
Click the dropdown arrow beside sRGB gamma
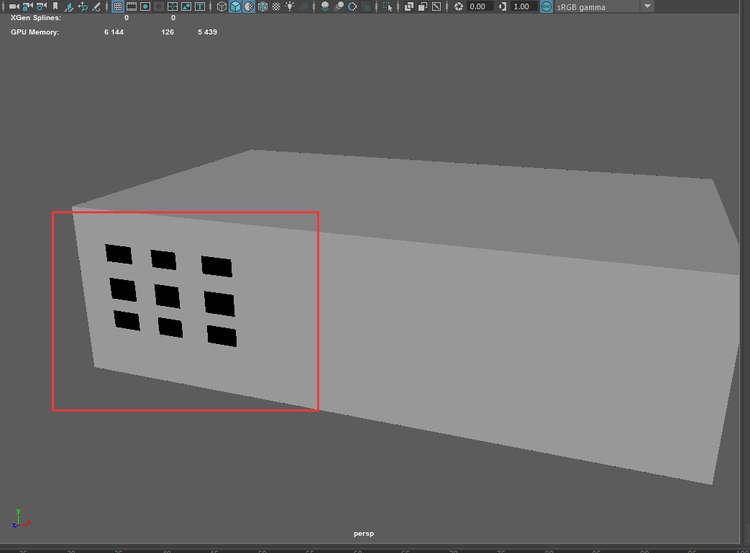[647, 6]
